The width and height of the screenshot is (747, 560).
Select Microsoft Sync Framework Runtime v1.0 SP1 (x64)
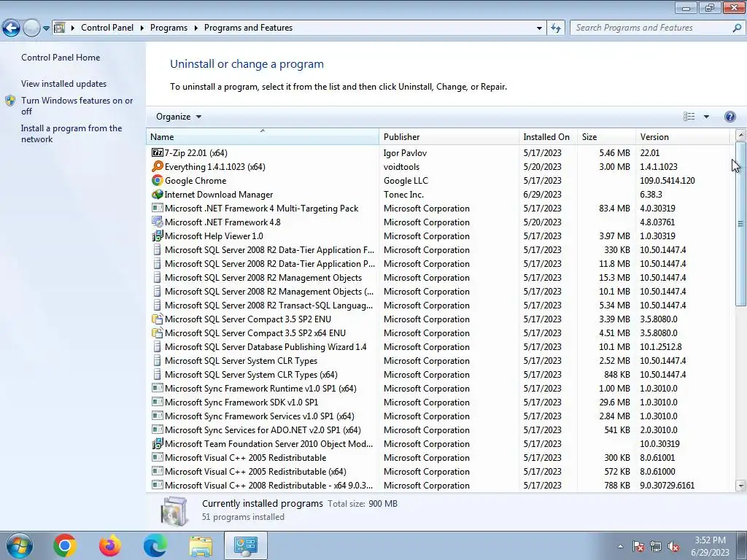[x=438, y=389]
